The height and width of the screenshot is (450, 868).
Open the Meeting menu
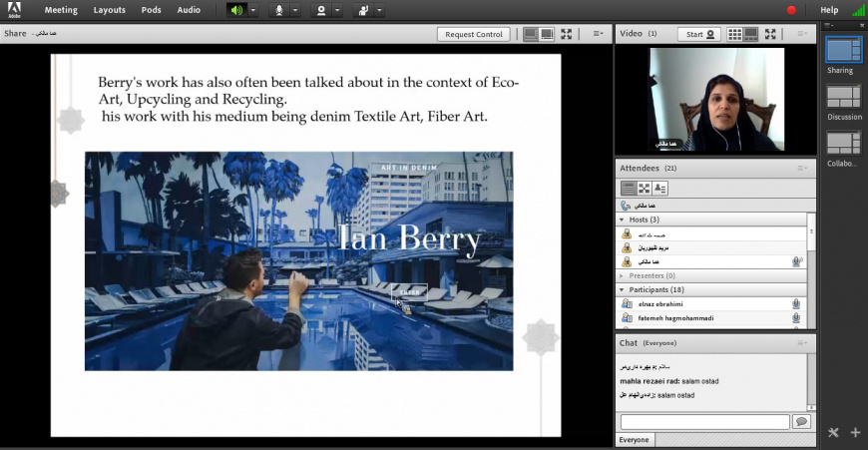click(61, 10)
